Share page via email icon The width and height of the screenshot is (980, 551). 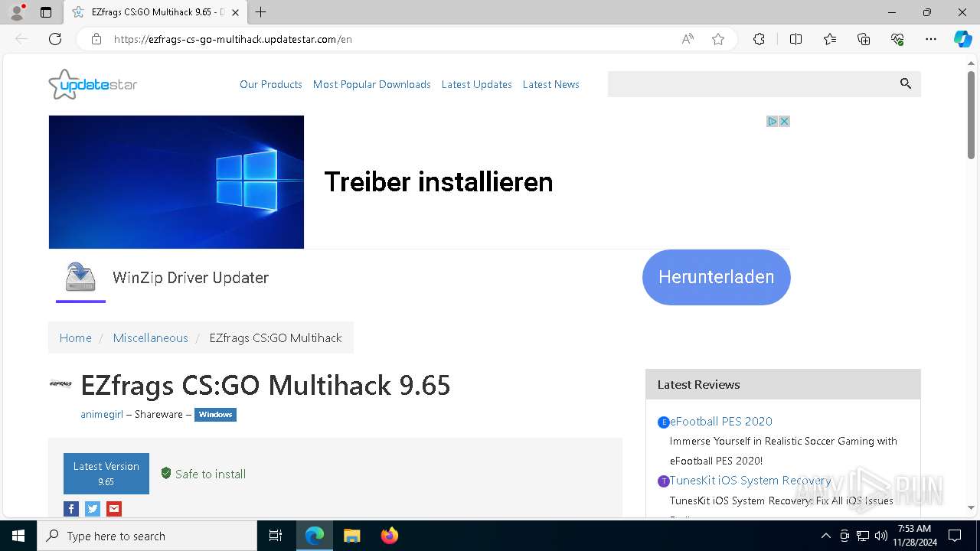[114, 509]
